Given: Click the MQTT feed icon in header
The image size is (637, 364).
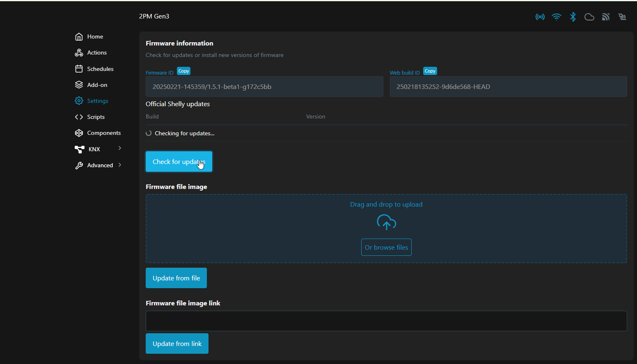Looking at the screenshot, I should coord(606,17).
